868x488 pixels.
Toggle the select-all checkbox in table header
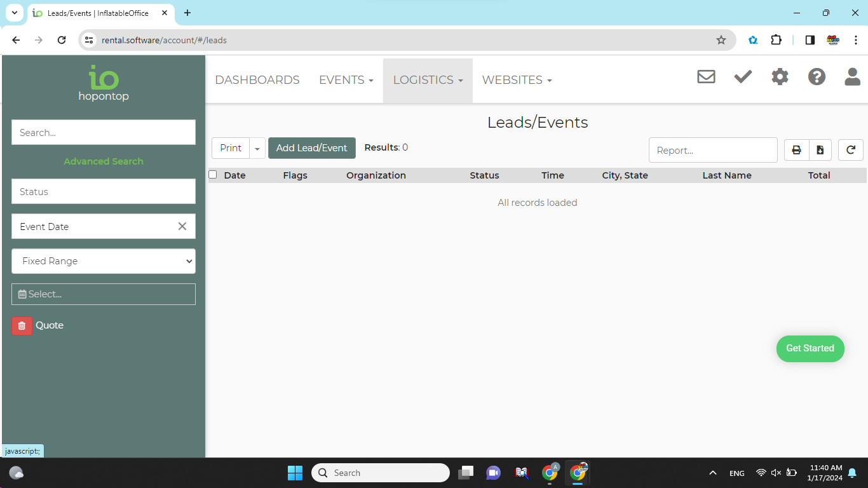click(213, 175)
